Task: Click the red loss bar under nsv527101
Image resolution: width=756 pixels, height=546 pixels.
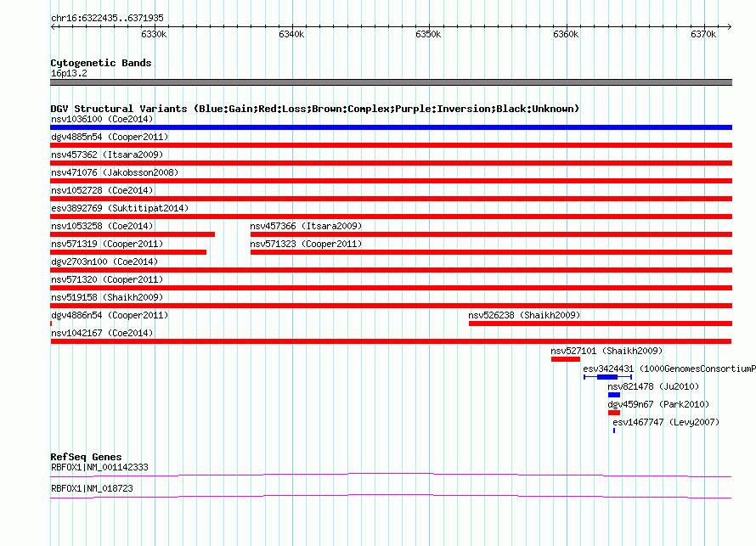Action: pyautogui.click(x=566, y=359)
